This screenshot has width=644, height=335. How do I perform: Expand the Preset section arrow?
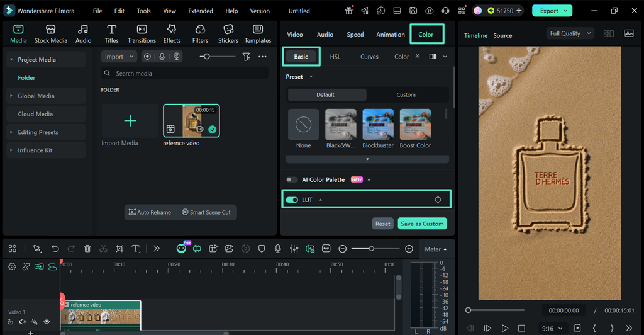(311, 77)
